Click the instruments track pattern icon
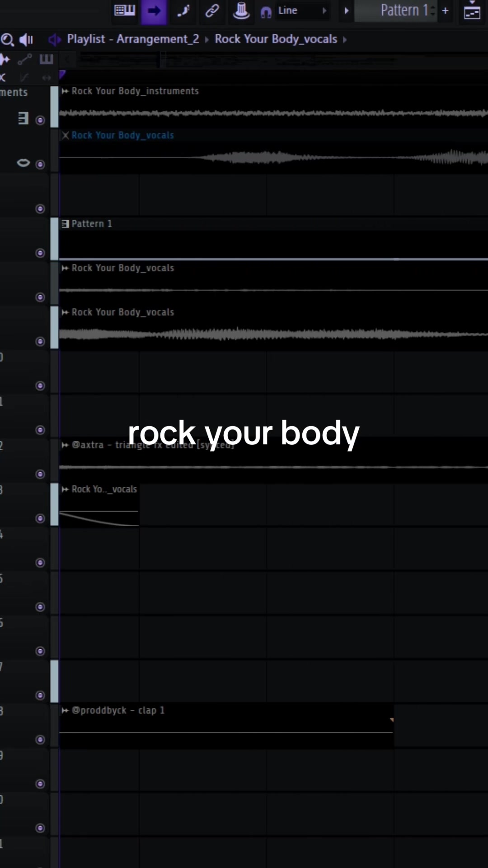This screenshot has height=868, width=488. (23, 118)
